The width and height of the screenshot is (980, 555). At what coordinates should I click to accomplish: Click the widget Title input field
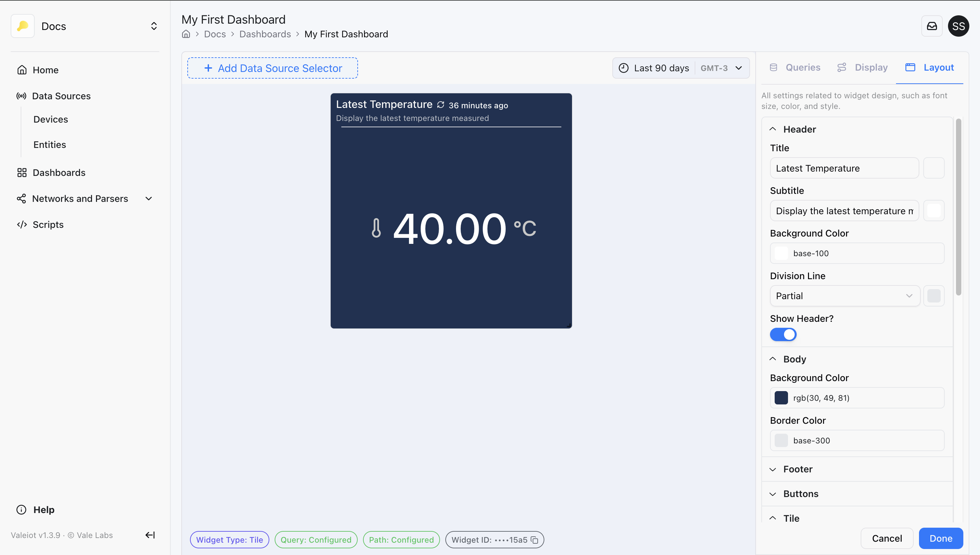tap(844, 168)
